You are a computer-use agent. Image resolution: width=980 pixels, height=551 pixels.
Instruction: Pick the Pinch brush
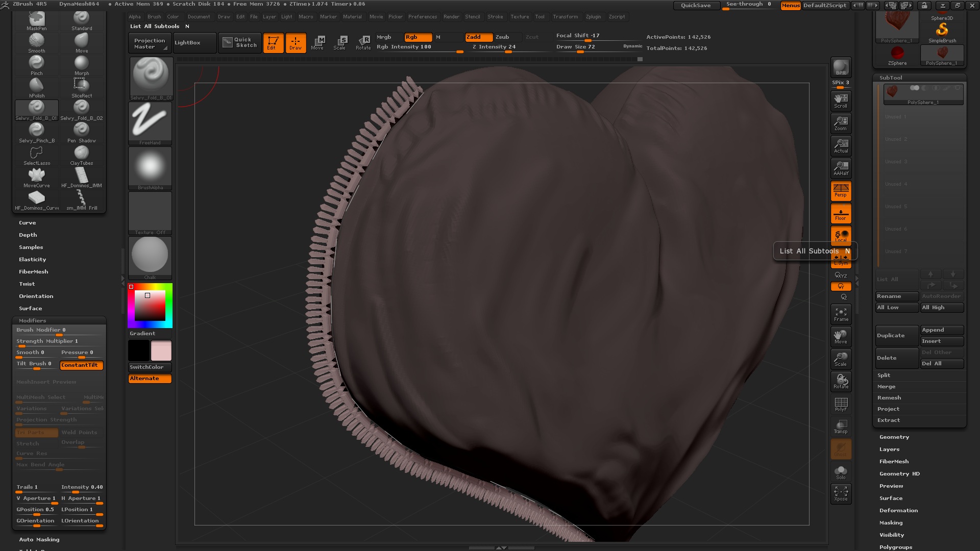pyautogui.click(x=36, y=66)
